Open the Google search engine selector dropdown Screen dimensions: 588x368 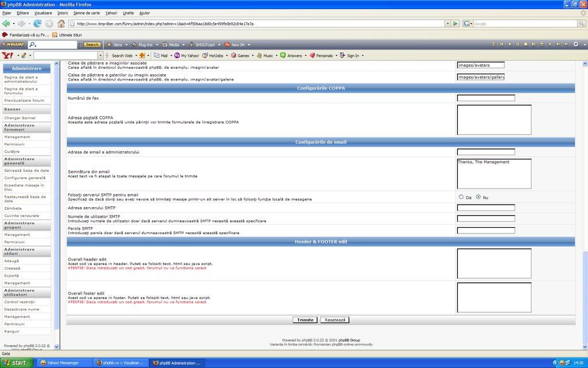pyautogui.click(x=467, y=24)
